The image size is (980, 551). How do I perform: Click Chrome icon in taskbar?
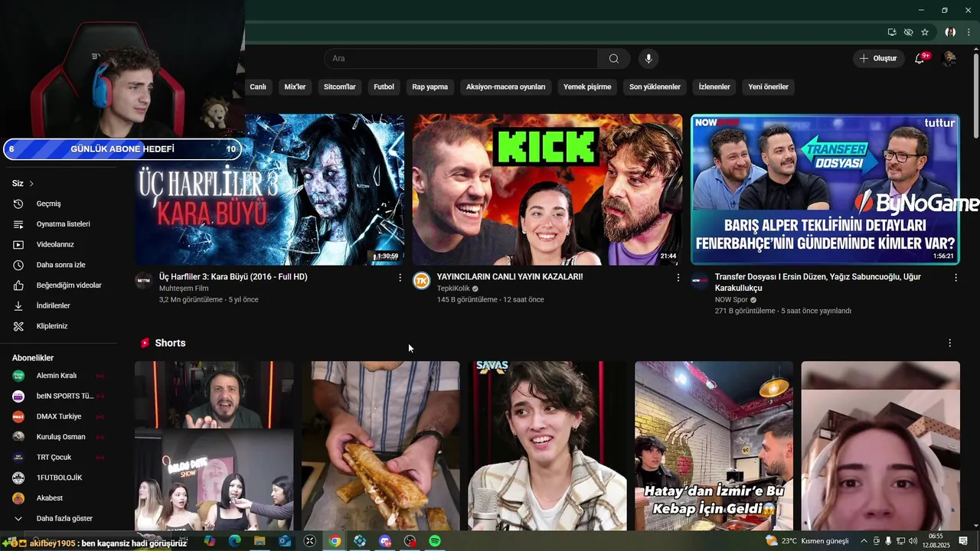click(335, 541)
